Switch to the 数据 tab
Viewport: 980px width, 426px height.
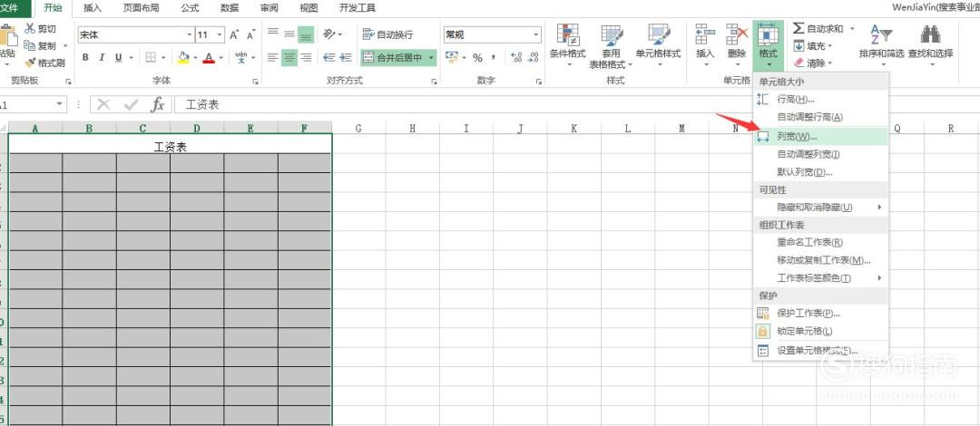click(230, 8)
